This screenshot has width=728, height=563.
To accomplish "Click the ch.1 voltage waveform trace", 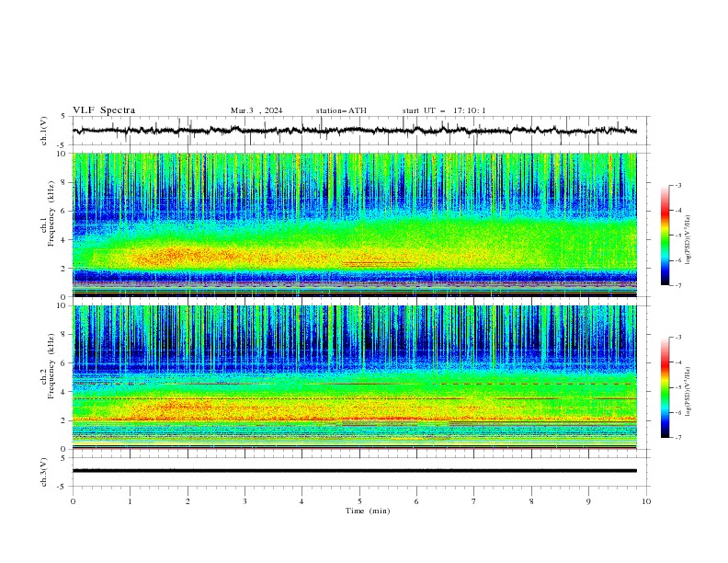I will coord(355,131).
